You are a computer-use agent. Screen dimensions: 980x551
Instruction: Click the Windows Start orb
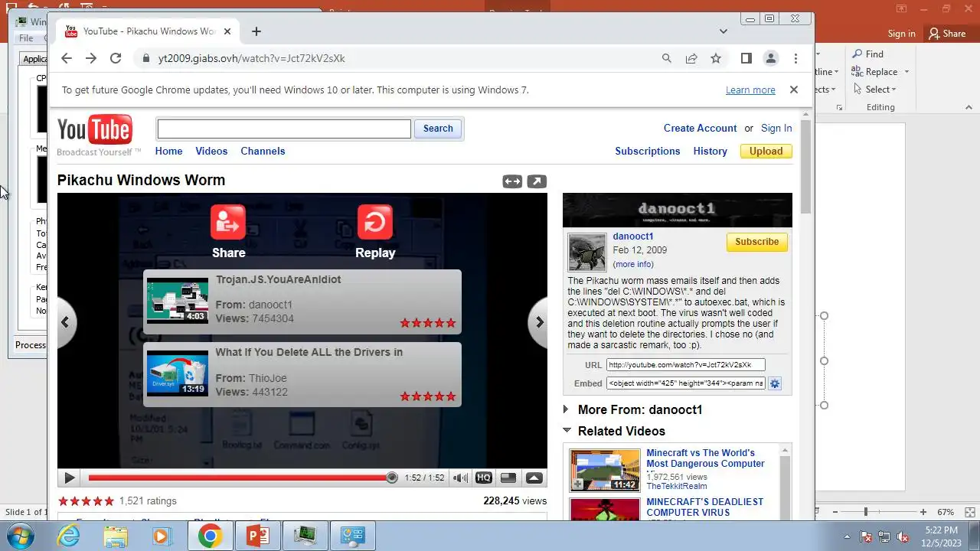[21, 536]
